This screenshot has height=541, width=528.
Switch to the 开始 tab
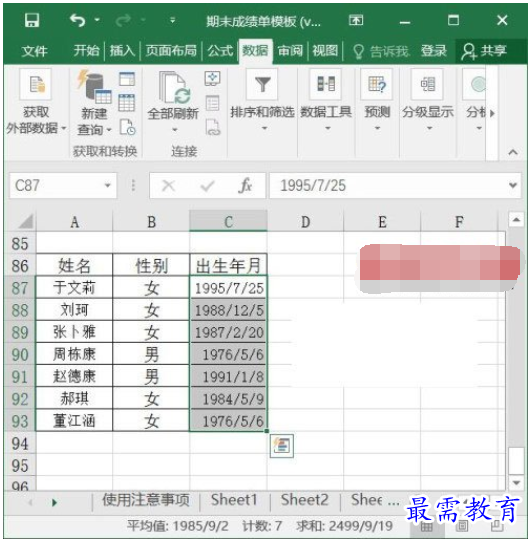[x=86, y=51]
